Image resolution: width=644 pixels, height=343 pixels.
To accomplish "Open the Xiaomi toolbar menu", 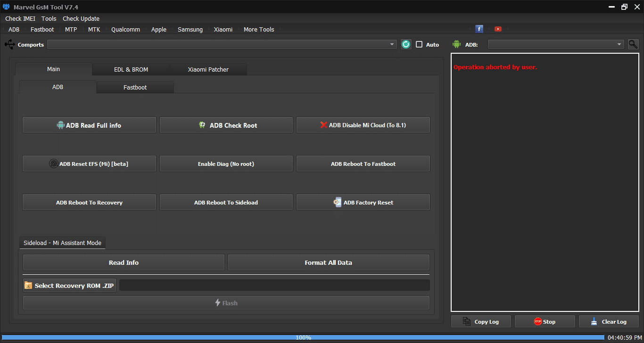I will (223, 29).
